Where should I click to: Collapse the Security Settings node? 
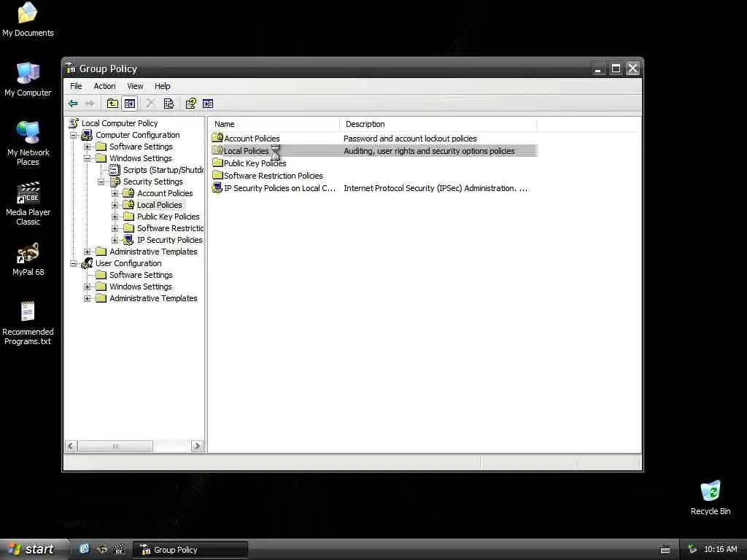pyautogui.click(x=101, y=182)
